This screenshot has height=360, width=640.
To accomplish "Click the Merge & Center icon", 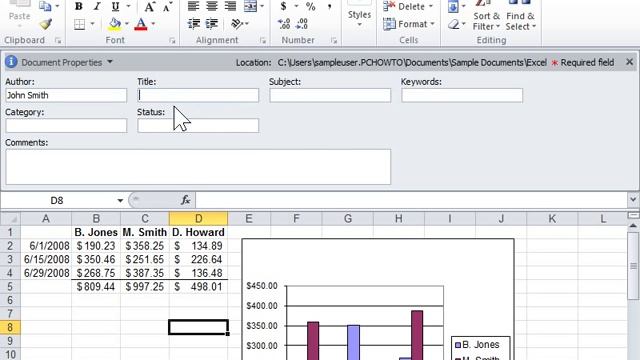I will pos(250,6).
